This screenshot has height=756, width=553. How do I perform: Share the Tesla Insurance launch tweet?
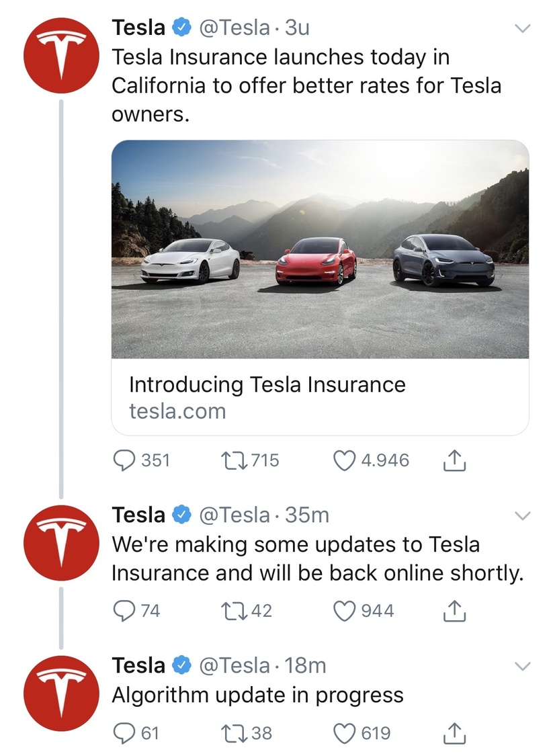[456, 460]
